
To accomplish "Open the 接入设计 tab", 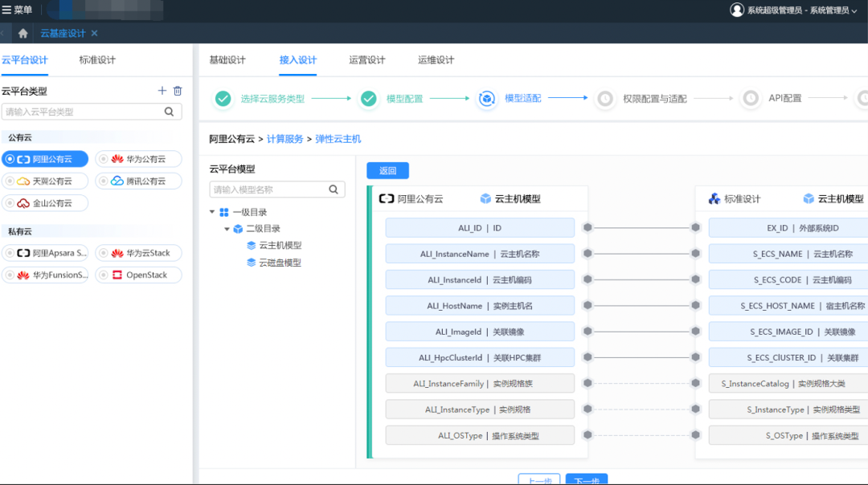I will click(298, 59).
